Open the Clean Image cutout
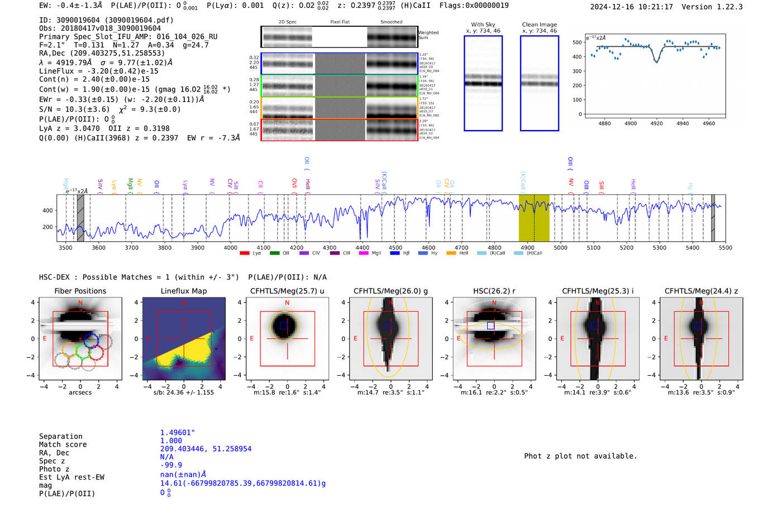Viewport: 782px width, 532px height. (540, 83)
